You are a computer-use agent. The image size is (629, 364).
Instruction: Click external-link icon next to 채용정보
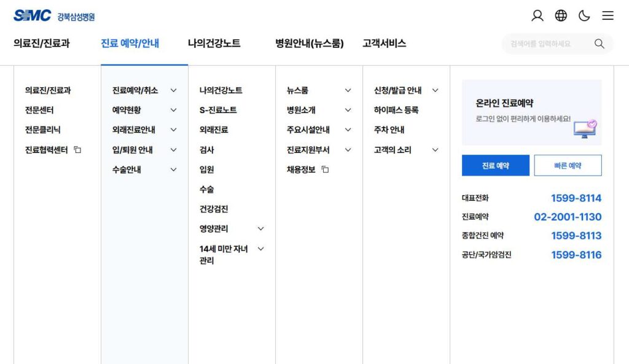[325, 169]
